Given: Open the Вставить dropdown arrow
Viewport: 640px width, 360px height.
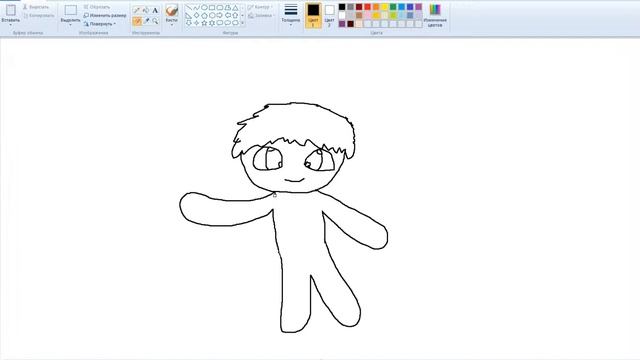Looking at the screenshot, I should coord(11,25).
